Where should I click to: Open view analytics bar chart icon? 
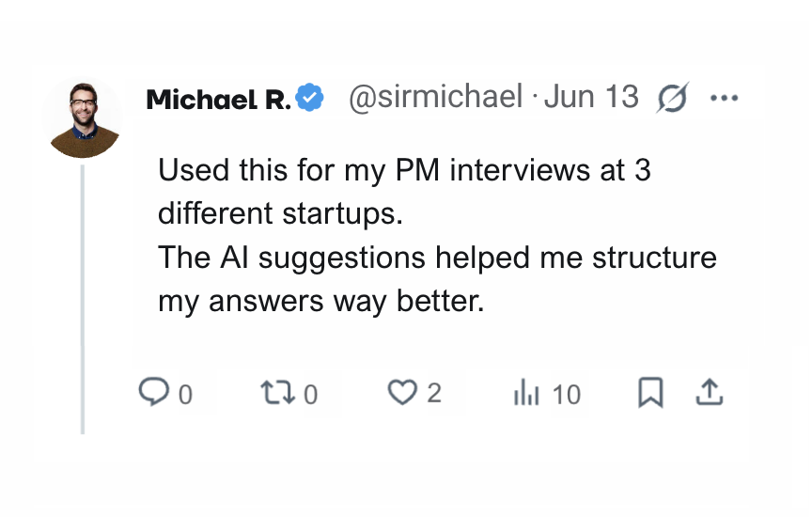pyautogui.click(x=526, y=394)
